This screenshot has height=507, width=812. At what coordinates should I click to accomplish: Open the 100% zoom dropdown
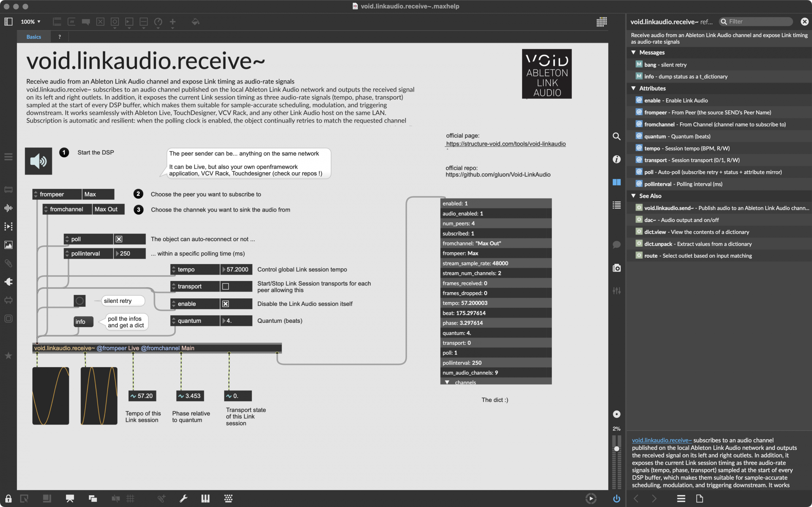30,22
